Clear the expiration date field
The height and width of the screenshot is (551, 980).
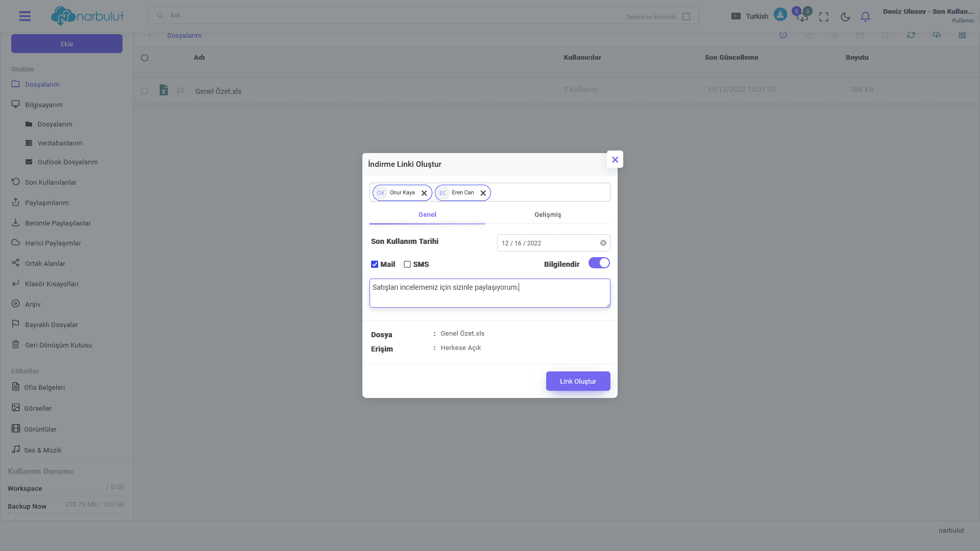click(x=603, y=243)
